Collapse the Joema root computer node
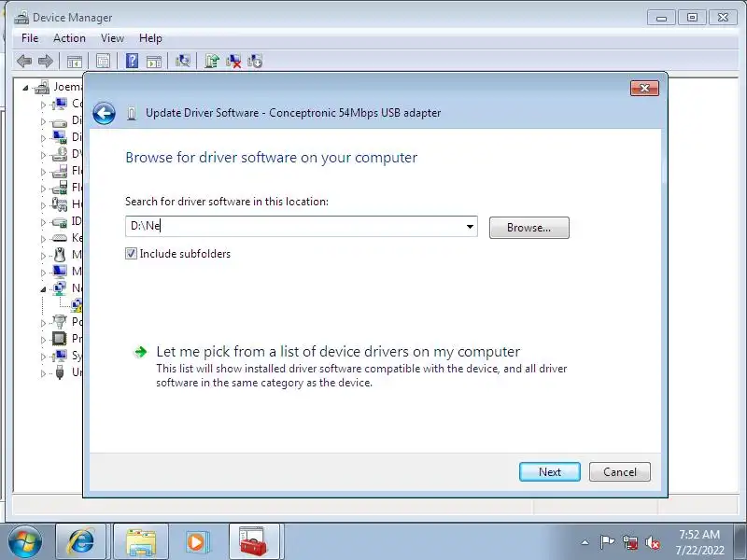The width and height of the screenshot is (747, 560). pos(26,88)
